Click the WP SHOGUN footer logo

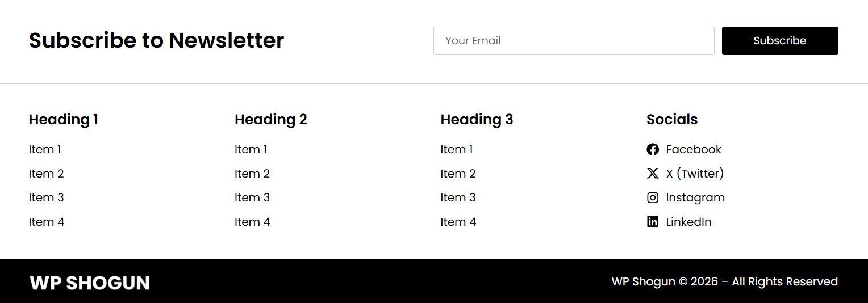click(90, 283)
